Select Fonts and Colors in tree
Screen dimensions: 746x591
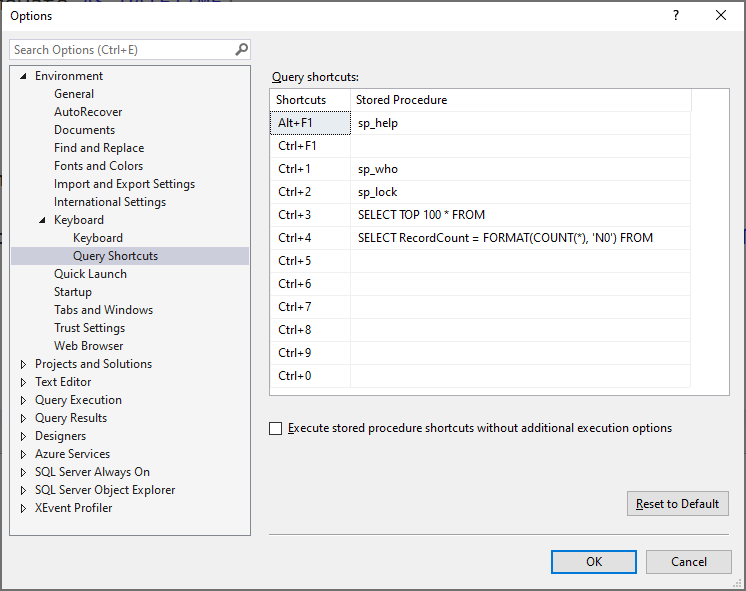98,166
